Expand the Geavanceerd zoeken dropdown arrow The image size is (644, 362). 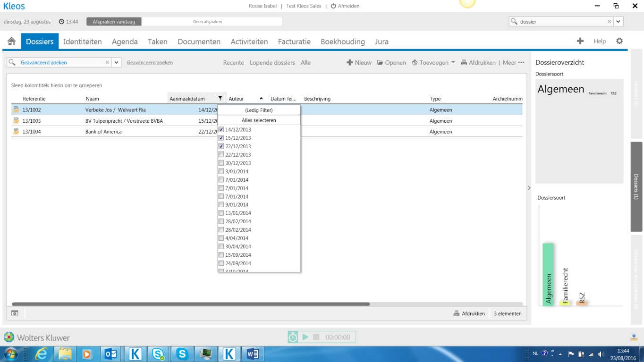(x=117, y=62)
